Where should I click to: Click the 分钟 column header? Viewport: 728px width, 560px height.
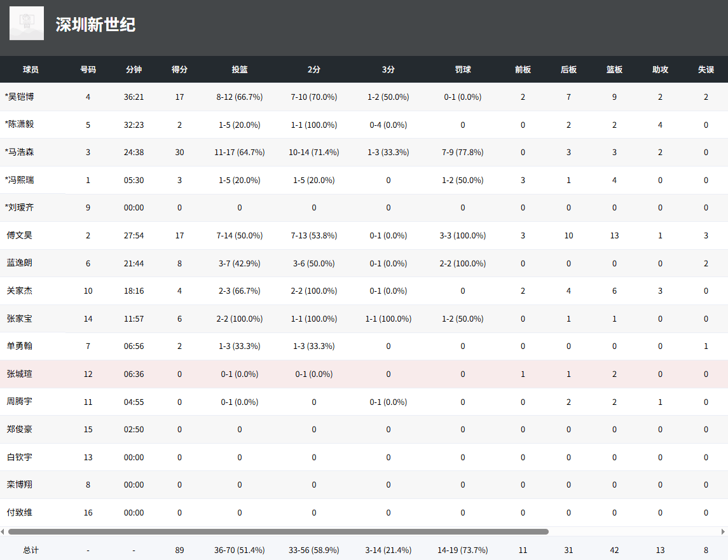pos(134,70)
